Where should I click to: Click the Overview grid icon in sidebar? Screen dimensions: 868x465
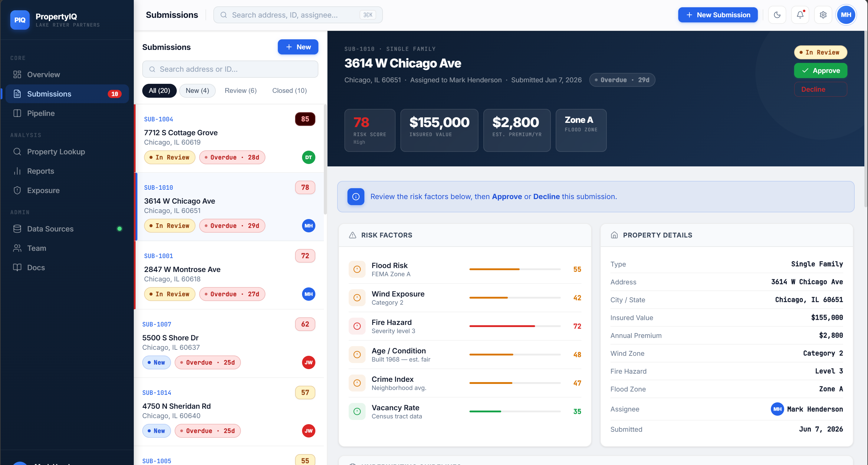point(17,74)
